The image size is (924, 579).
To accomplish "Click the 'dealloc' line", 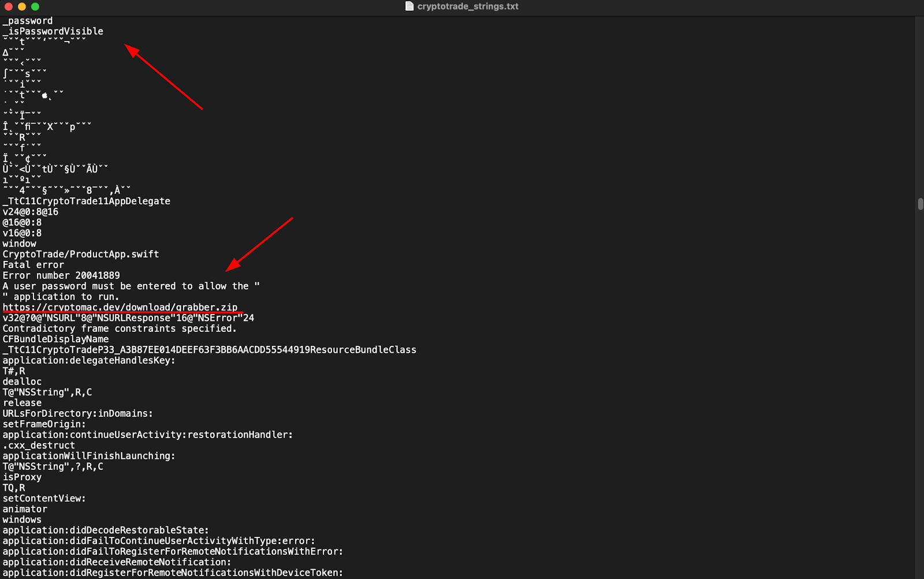I will point(22,382).
